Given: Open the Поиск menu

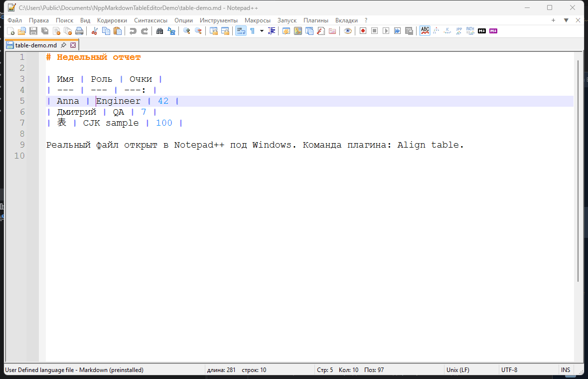Looking at the screenshot, I should point(64,20).
